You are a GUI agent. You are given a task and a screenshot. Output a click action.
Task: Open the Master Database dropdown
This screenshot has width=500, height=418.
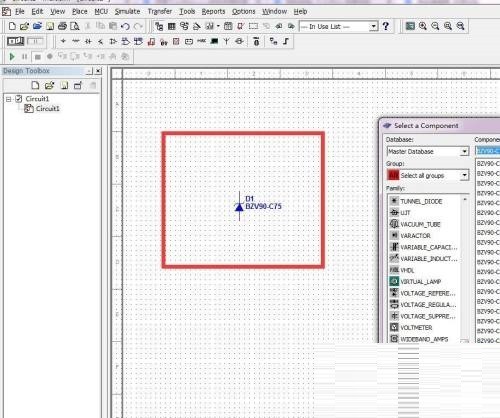464,152
